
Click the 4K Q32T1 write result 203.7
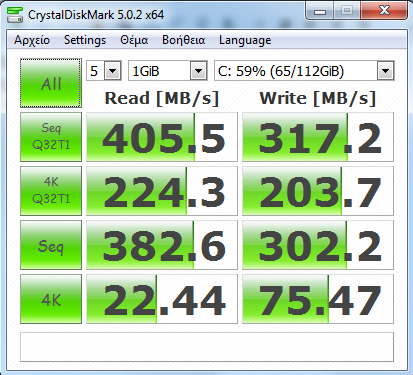click(318, 191)
